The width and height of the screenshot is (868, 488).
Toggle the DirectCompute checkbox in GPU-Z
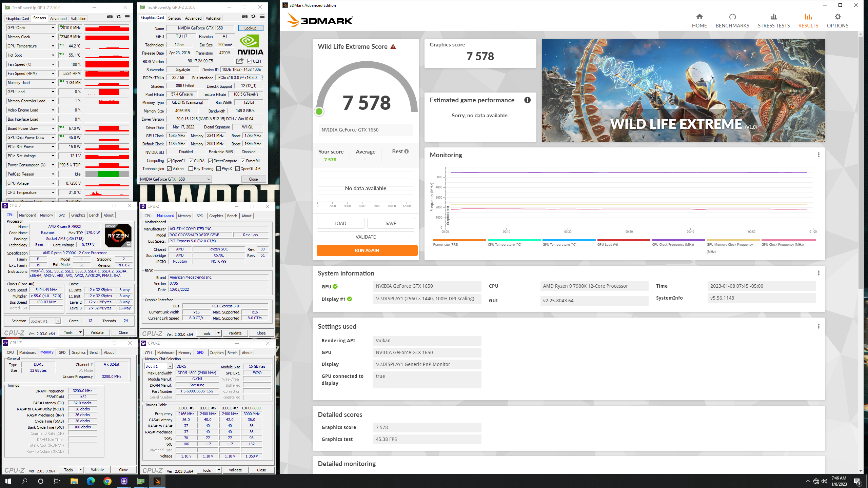pos(211,161)
